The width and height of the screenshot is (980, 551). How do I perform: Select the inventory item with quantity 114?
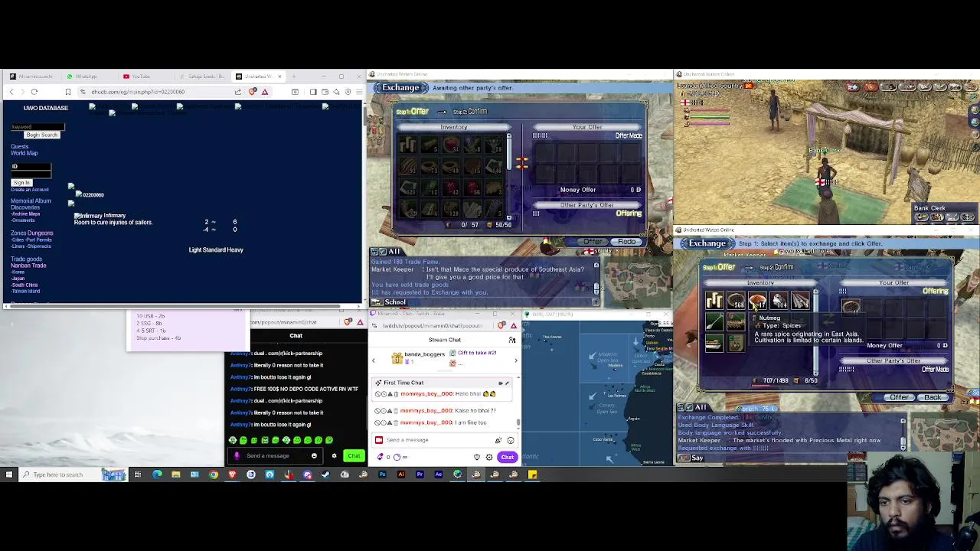tap(779, 301)
